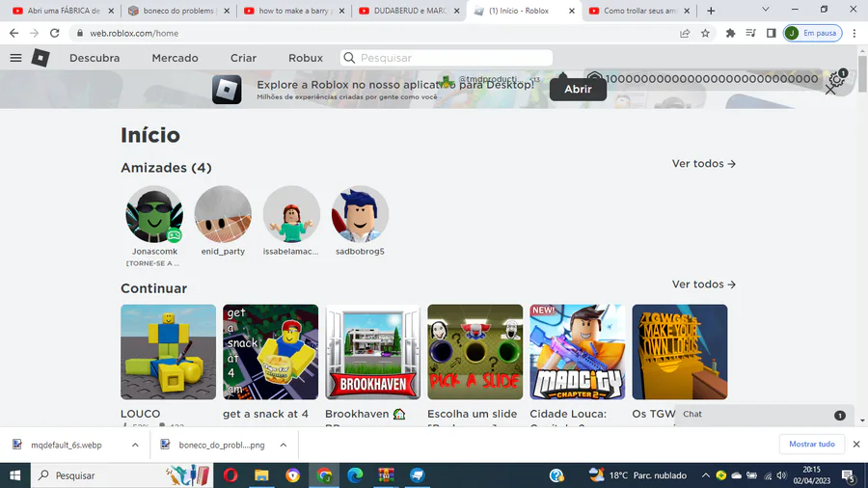Switch to the DUDABERUD YouTube tab
The width and height of the screenshot is (868, 488).
click(x=409, y=11)
